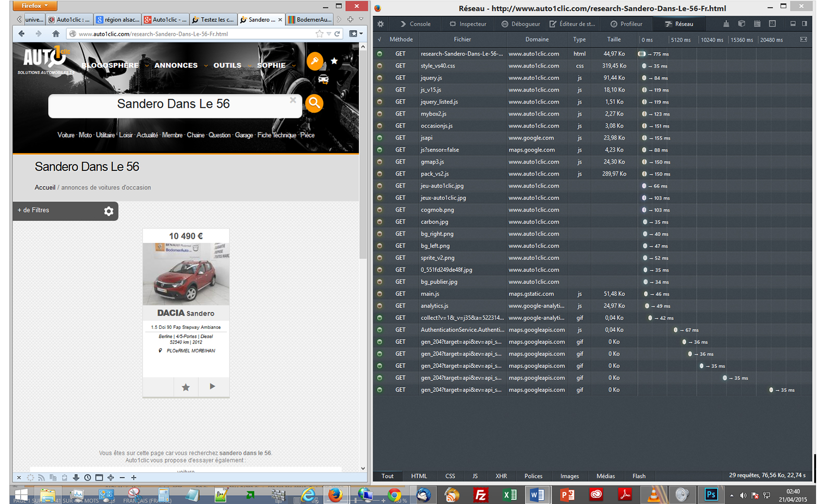Click the orange wrench tool icon in the site header
This screenshot has width=826, height=504.
coord(315,61)
